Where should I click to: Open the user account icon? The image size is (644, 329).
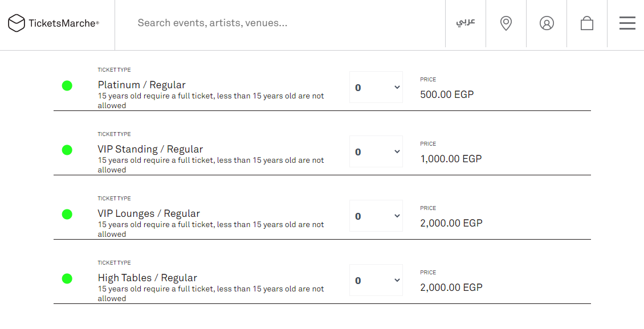547,23
